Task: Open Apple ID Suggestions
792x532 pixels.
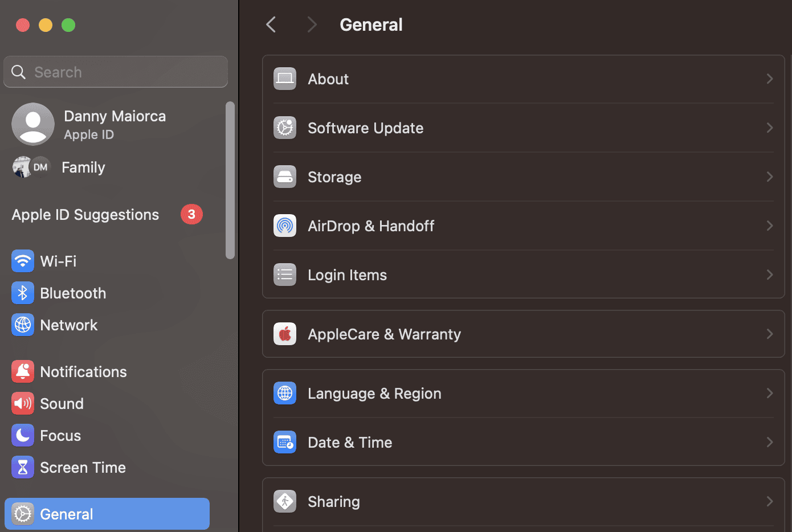Action: 85,214
